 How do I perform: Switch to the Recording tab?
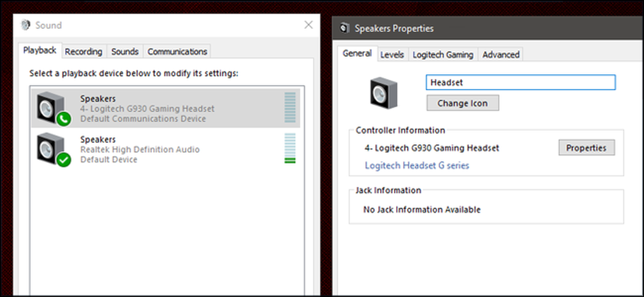[x=83, y=52]
